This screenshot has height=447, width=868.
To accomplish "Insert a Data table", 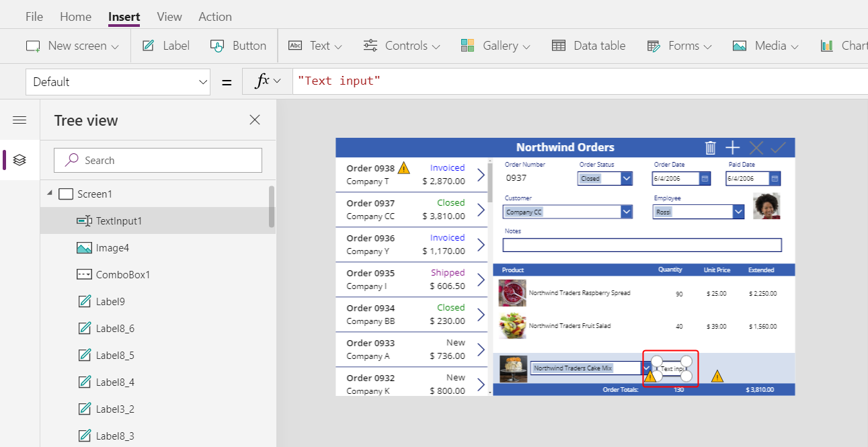I will click(x=589, y=46).
